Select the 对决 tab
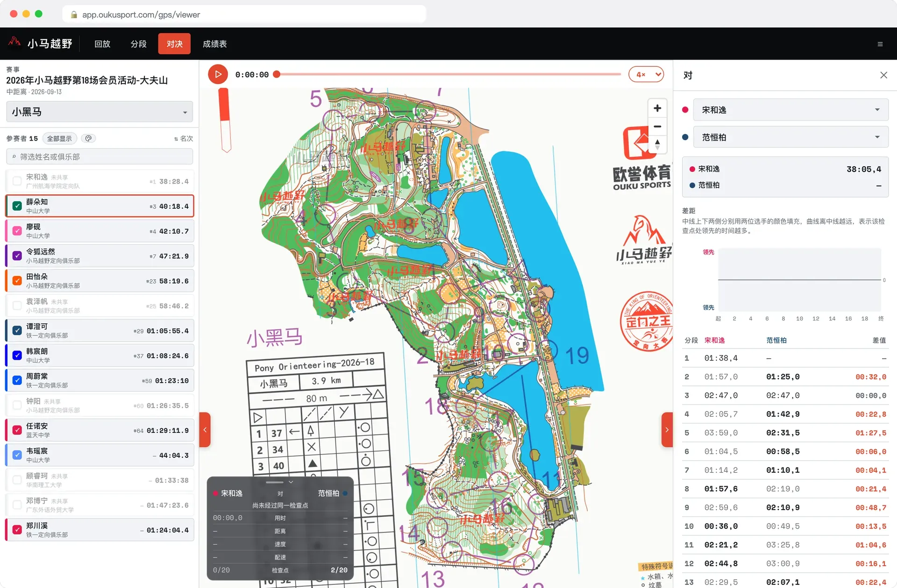This screenshot has height=588, width=897. [174, 44]
